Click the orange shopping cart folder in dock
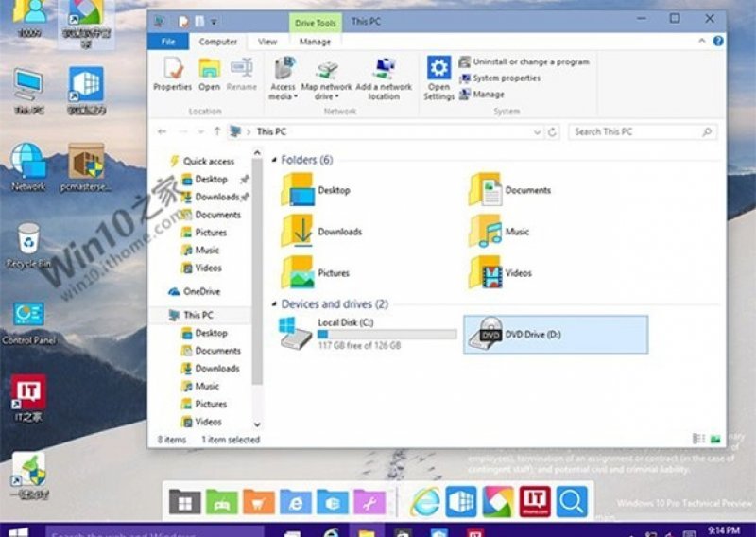Screen dimensions: 756x537 pos(259,502)
